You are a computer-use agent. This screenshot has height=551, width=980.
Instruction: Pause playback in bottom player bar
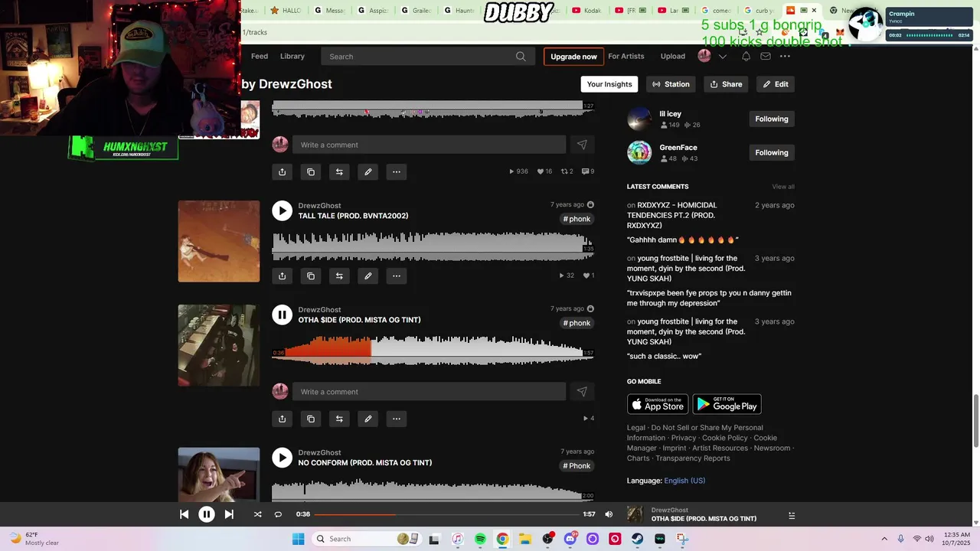[207, 514]
